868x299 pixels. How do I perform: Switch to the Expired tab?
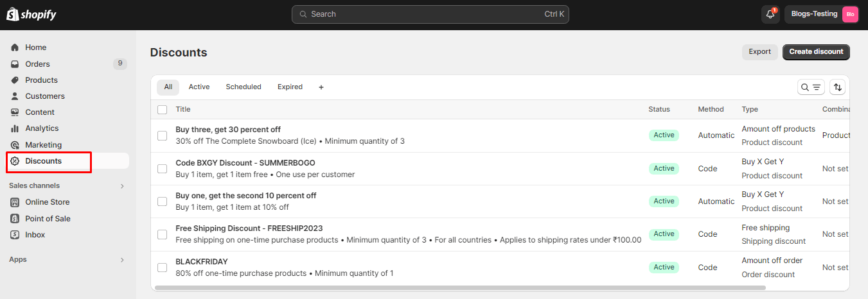(x=290, y=87)
